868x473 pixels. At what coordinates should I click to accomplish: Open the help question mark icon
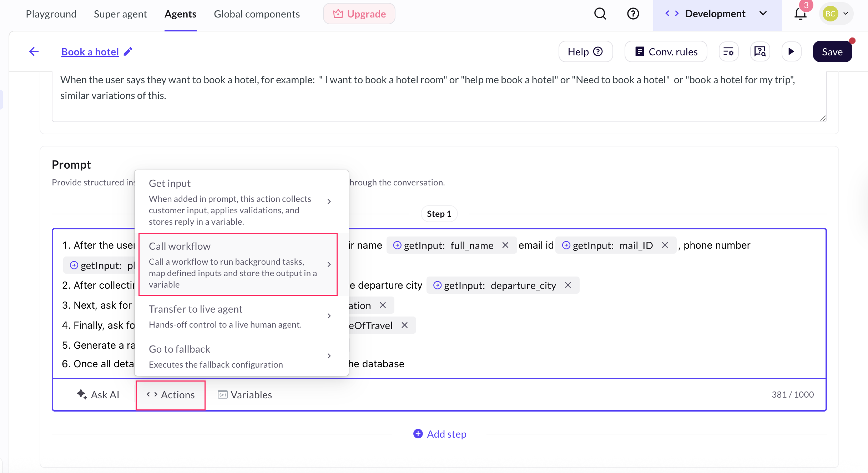[x=633, y=14]
